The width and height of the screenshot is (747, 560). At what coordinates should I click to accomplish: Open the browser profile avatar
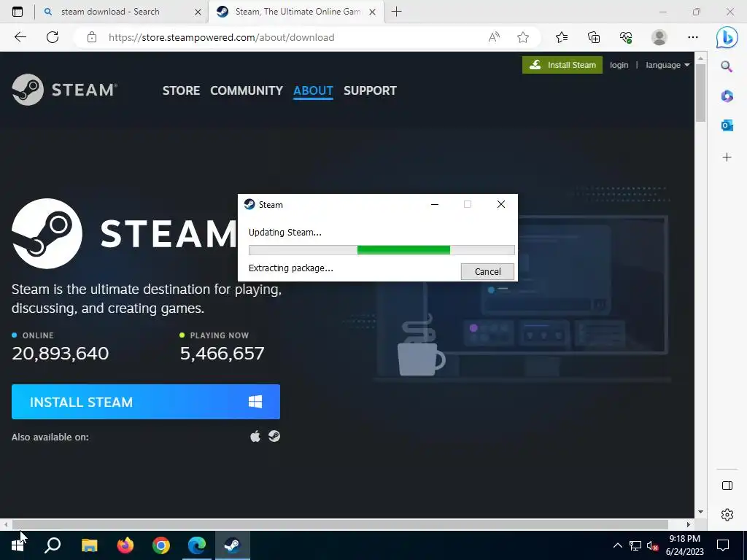[659, 37]
